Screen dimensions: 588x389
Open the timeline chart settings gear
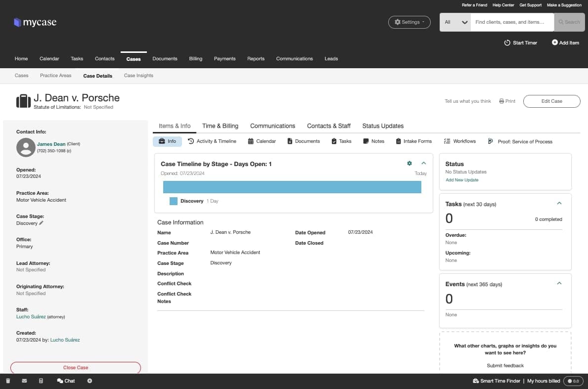click(x=409, y=163)
